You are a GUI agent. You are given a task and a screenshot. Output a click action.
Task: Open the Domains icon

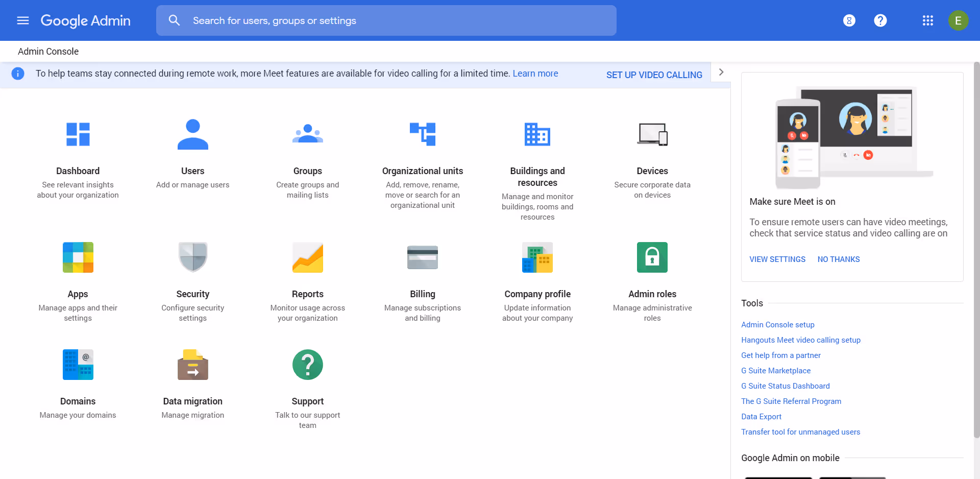(78, 365)
